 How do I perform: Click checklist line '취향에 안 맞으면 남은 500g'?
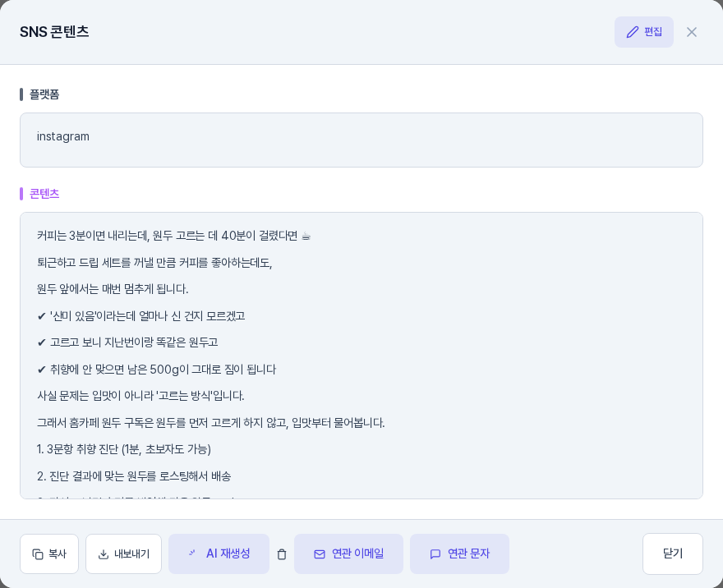157,370
